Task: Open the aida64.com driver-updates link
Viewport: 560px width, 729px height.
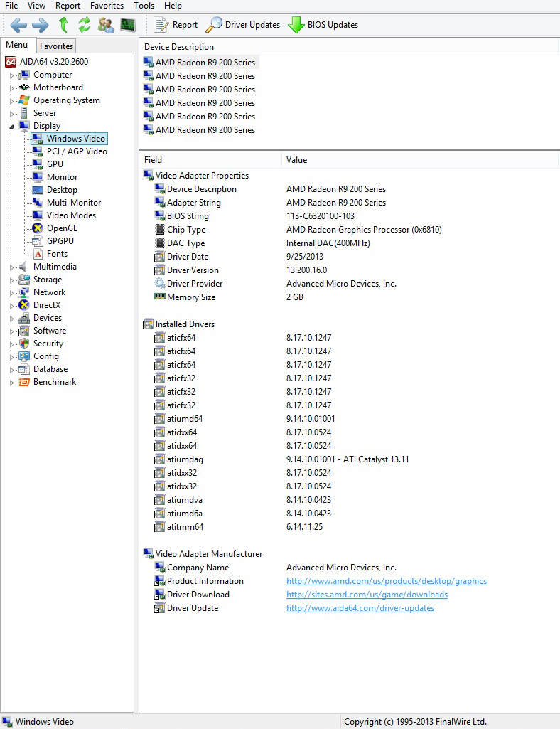Action: 360,608
